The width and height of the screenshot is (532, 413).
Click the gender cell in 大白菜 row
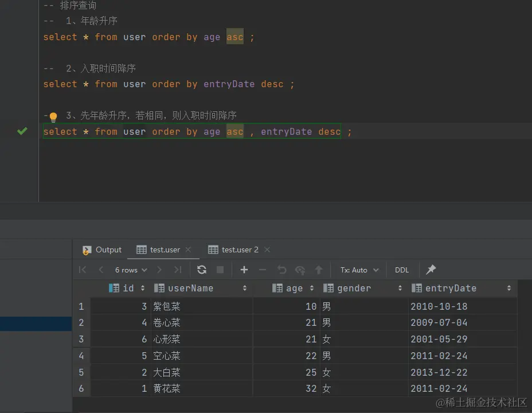point(364,372)
